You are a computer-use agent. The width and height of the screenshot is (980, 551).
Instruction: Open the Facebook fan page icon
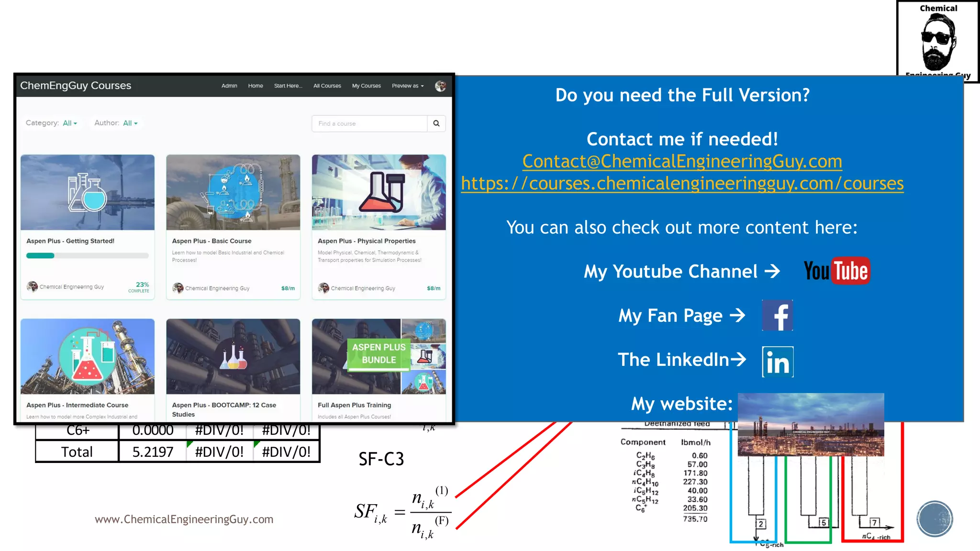pyautogui.click(x=777, y=316)
